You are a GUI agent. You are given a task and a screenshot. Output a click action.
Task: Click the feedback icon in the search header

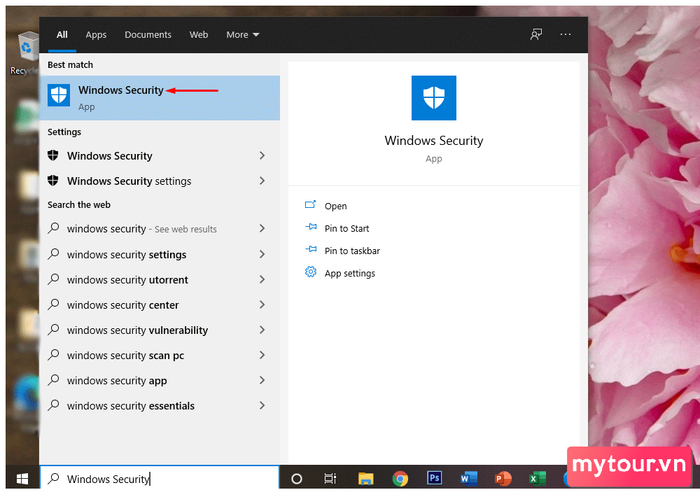[536, 34]
